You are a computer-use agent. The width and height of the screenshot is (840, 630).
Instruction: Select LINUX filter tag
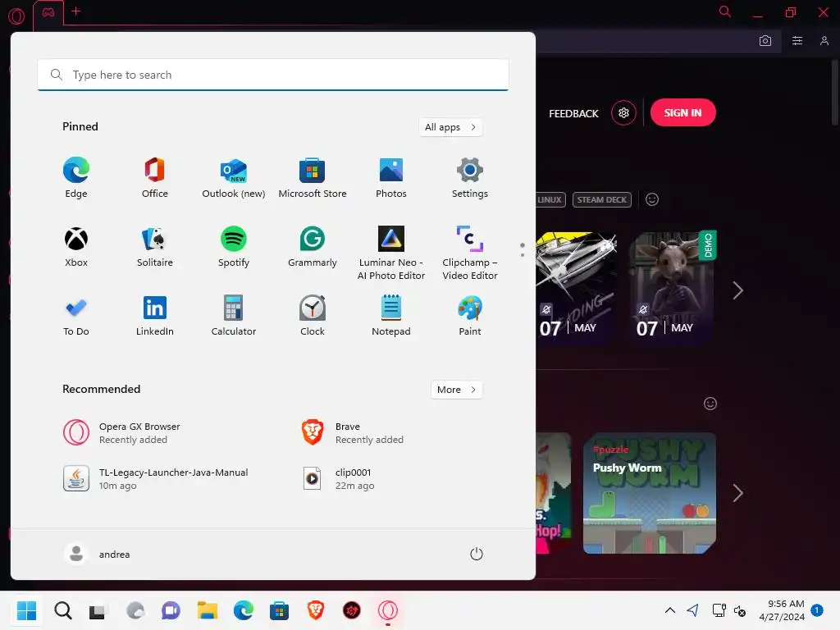click(550, 200)
